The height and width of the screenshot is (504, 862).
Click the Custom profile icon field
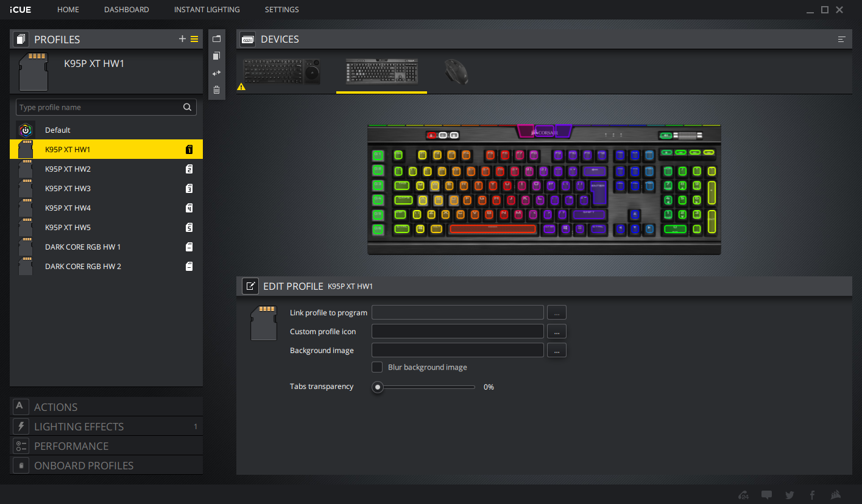point(457,331)
